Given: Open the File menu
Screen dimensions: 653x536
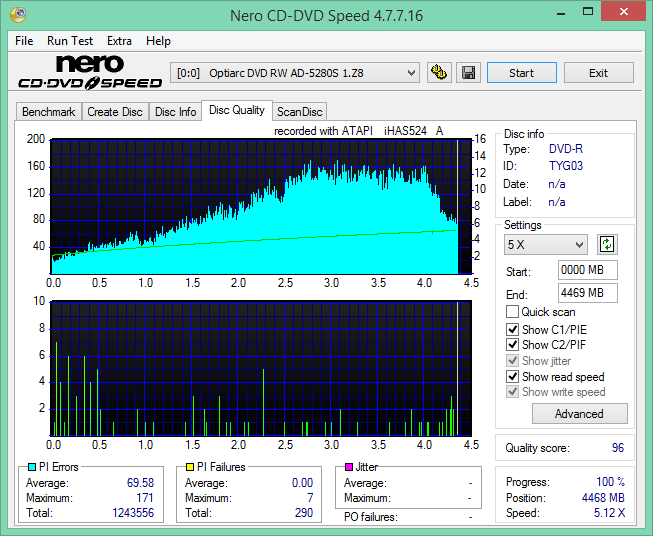Looking at the screenshot, I should pos(24,41).
